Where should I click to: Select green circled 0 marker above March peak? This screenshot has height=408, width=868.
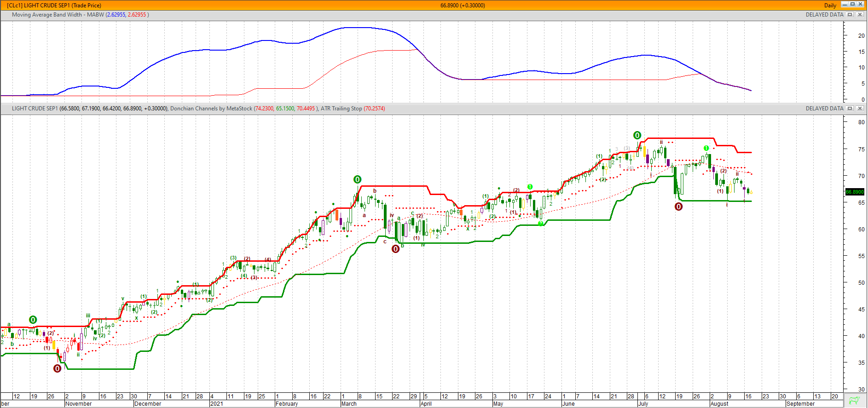pos(357,179)
